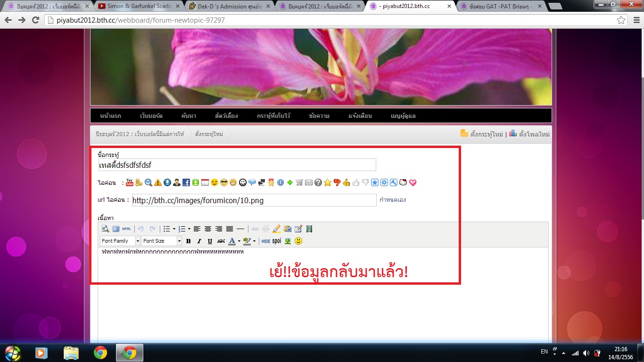Open ค้นหา in the navigation bar
The width and height of the screenshot is (644, 362).
click(x=189, y=116)
